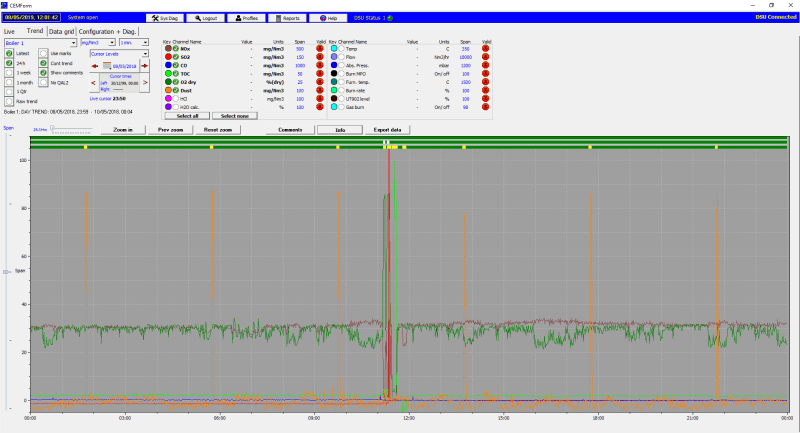Open the Configuration + Diag. tab

point(108,32)
